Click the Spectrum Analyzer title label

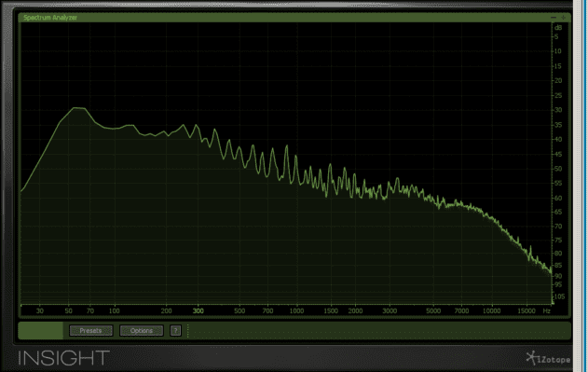pyautogui.click(x=50, y=18)
